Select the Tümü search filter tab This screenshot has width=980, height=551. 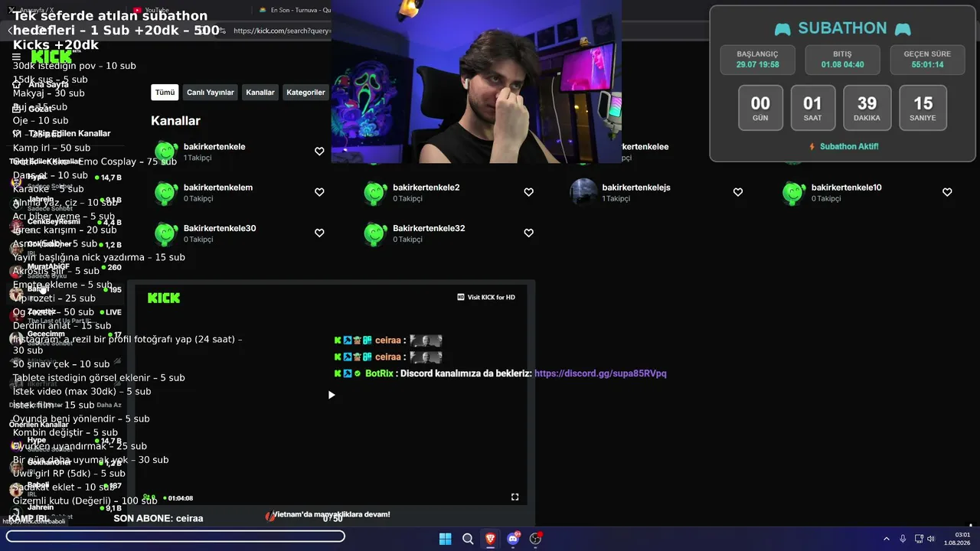click(165, 93)
